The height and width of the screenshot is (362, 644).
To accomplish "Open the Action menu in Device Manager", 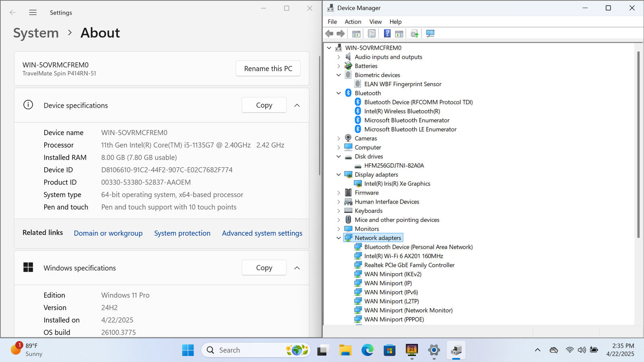I will click(353, 22).
